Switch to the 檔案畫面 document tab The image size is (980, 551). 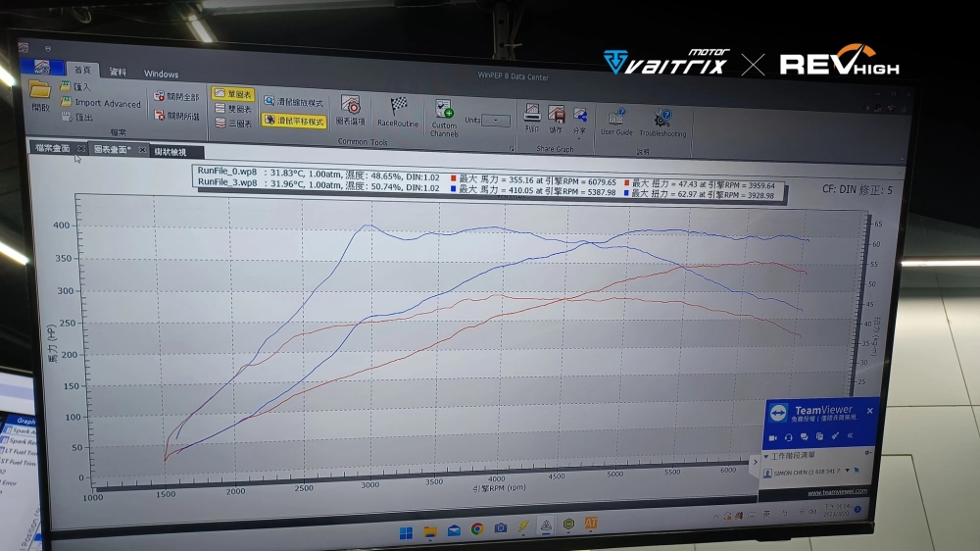[x=52, y=148]
